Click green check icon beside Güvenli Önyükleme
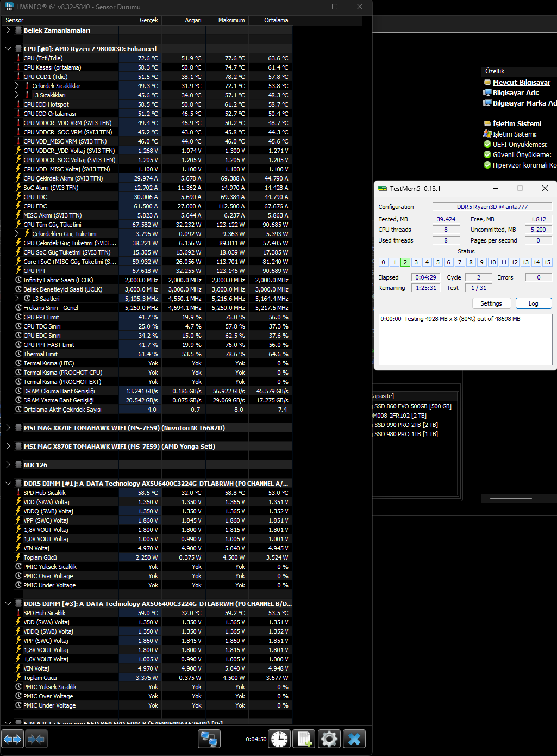 click(487, 155)
